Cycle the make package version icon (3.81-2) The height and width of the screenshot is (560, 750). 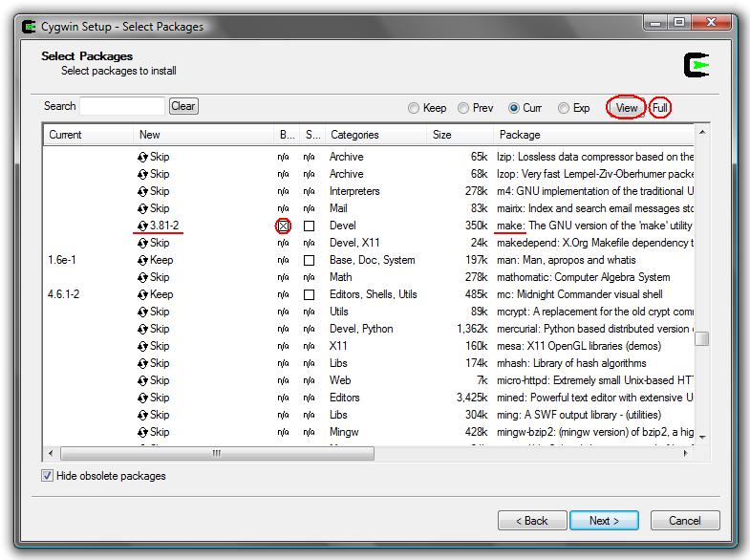(142, 226)
